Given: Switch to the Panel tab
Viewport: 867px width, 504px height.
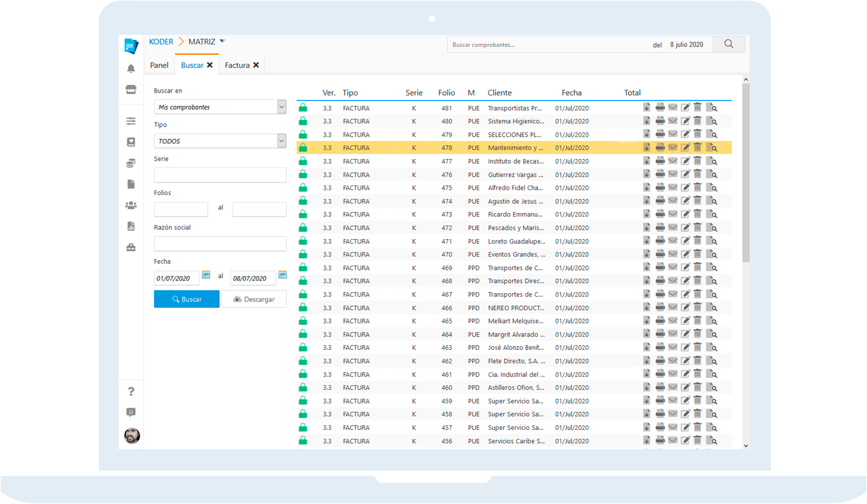Looking at the screenshot, I should [159, 65].
